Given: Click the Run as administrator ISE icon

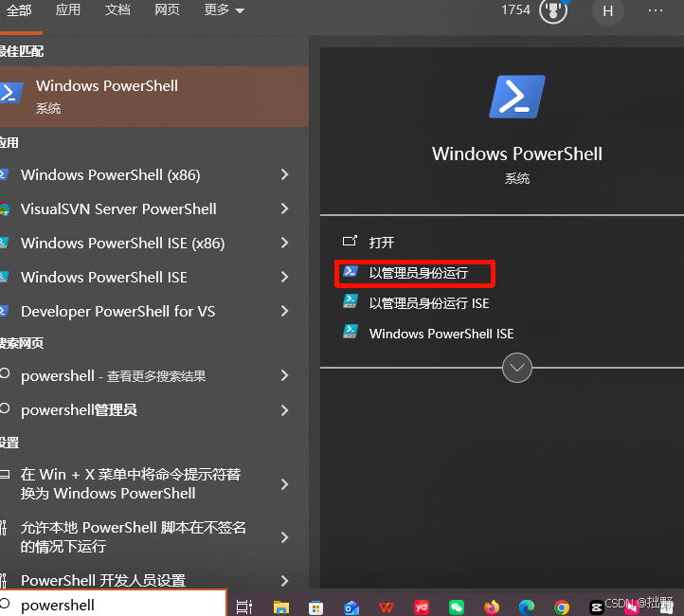Looking at the screenshot, I should coord(351,302).
